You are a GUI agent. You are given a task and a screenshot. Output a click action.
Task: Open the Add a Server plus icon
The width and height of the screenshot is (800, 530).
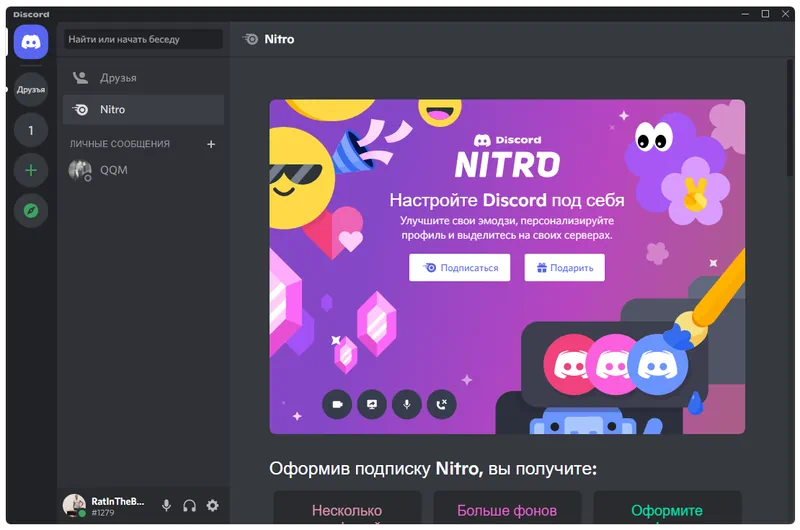(x=31, y=170)
